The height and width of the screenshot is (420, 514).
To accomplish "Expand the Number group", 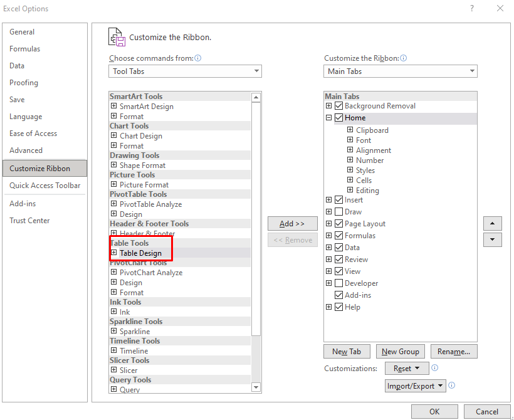I will tap(350, 160).
